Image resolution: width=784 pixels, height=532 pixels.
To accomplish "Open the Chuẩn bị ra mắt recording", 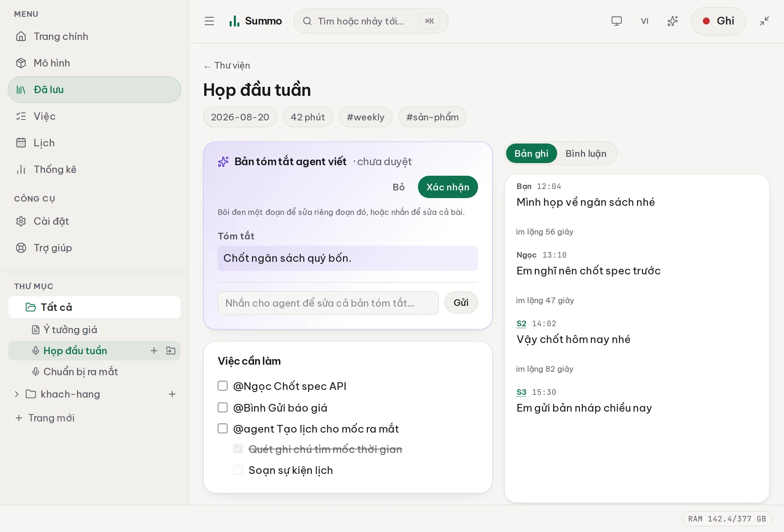I will click(x=94, y=371).
